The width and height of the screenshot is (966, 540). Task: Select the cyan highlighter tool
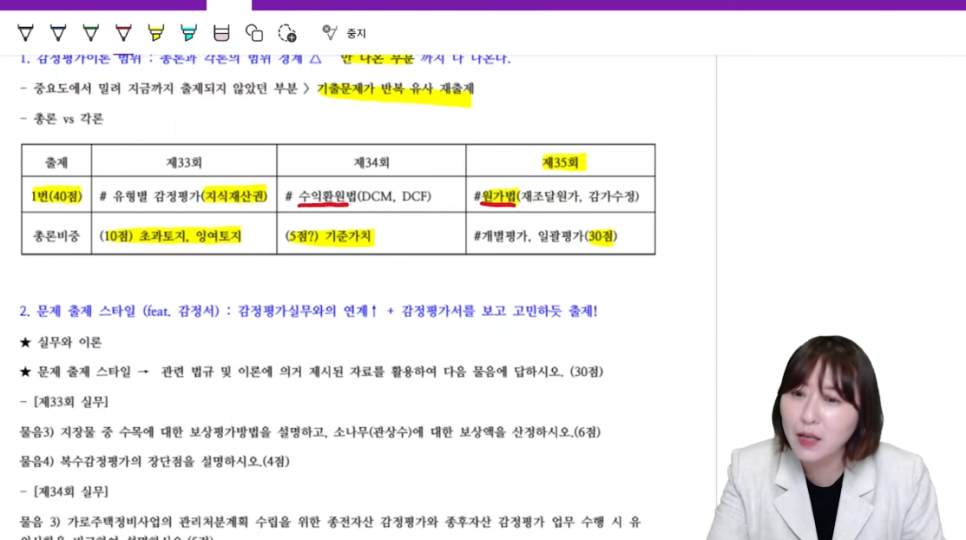coord(189,33)
